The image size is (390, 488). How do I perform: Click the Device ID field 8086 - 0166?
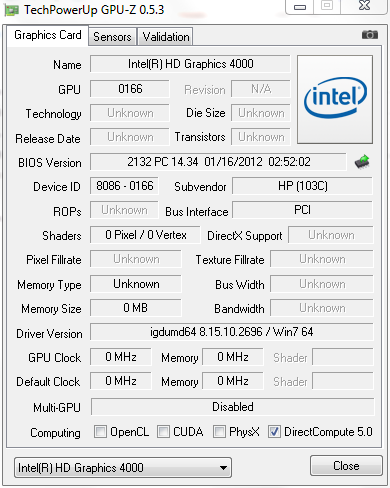tap(124, 186)
